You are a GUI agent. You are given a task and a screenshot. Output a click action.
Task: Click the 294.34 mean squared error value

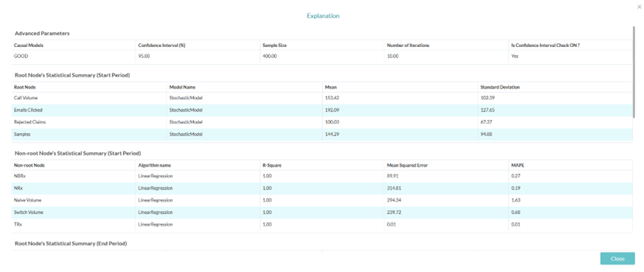(x=394, y=200)
